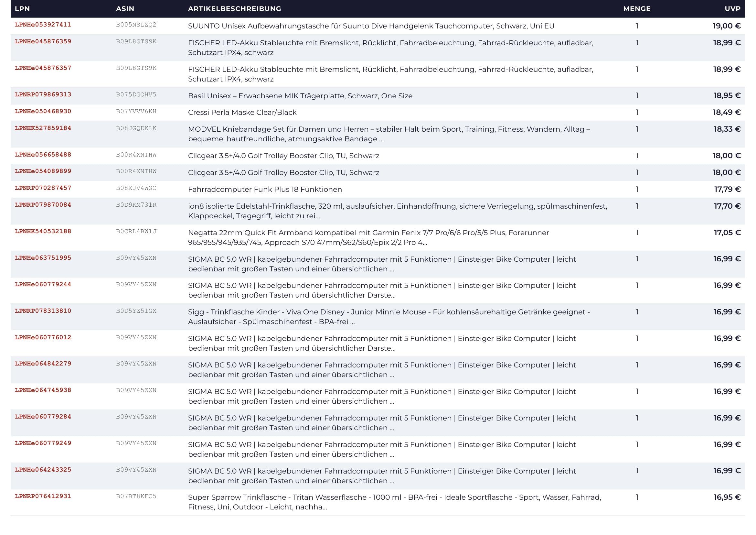Click LPN LPNRP079869313
The height and width of the screenshot is (535, 756).
[x=43, y=94]
